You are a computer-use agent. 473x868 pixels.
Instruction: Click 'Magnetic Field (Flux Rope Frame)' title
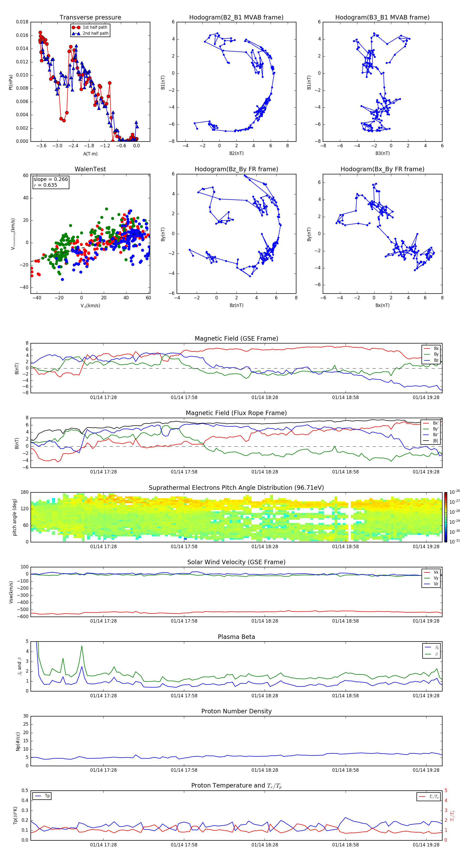pos(236,413)
